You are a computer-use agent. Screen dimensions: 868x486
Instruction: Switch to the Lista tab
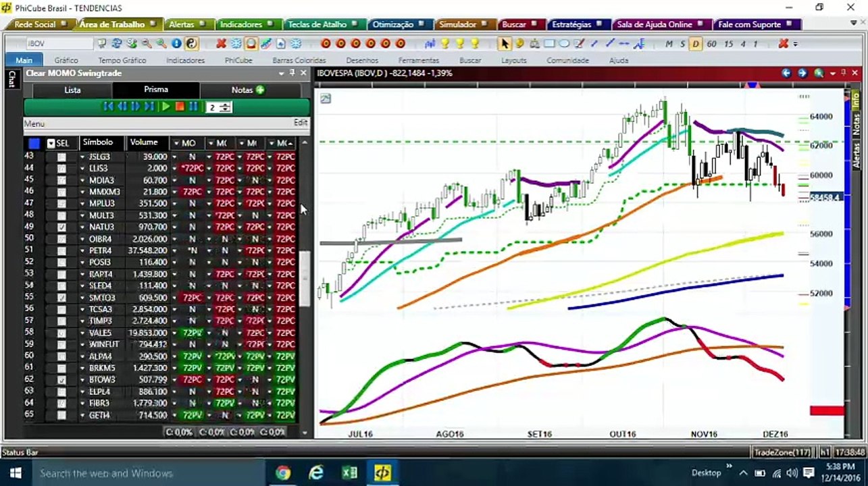[72, 90]
